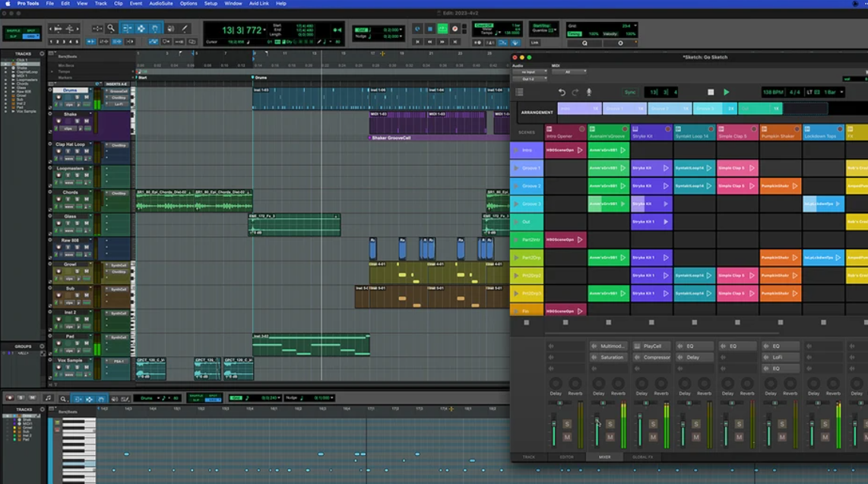
Task: Click the undo arrow in Sketch window
Action: [x=562, y=92]
